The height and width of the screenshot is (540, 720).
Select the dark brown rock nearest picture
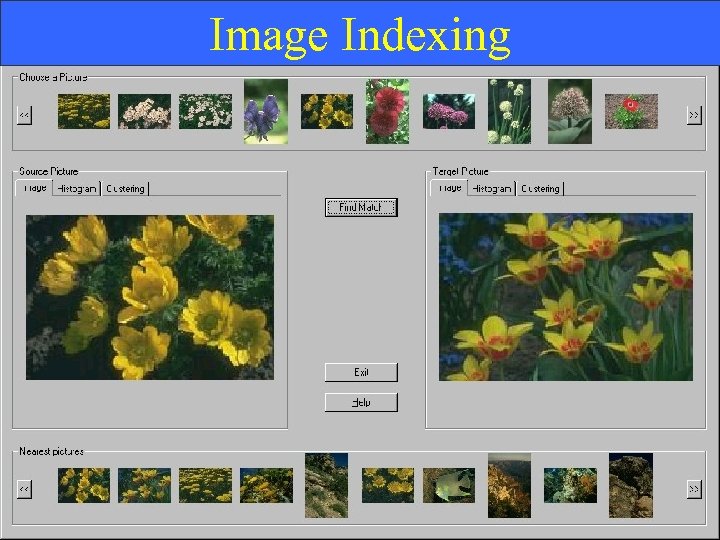pos(631,485)
